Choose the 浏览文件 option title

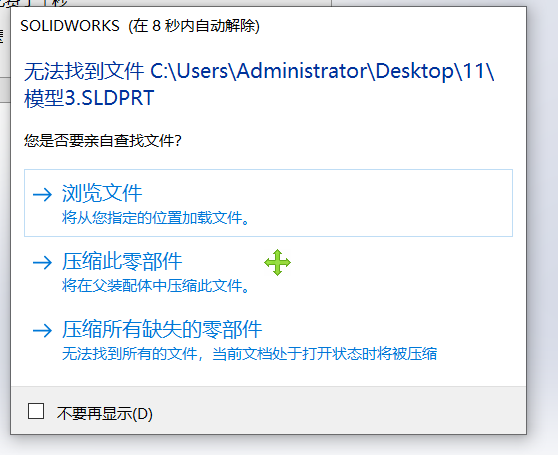pos(102,193)
